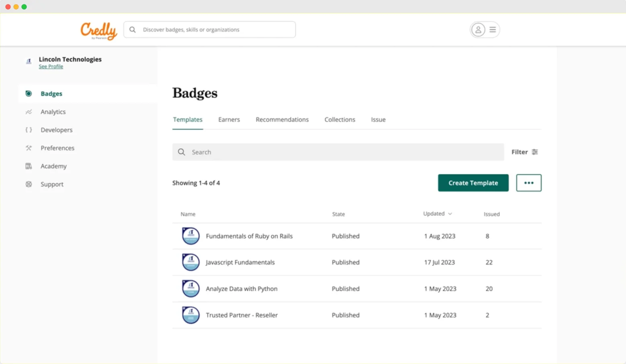This screenshot has width=626, height=364.
Task: Expand the search icon in the templates search bar
Action: pos(181,152)
